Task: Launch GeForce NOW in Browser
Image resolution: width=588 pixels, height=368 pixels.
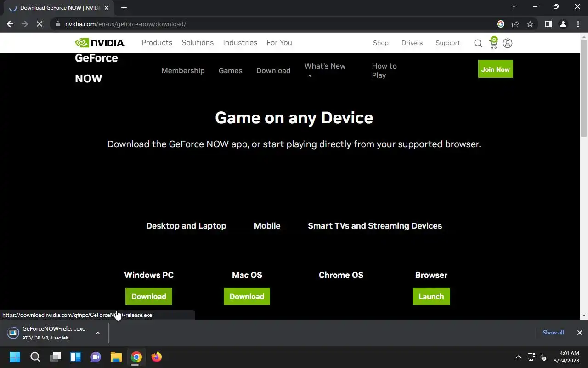Action: tap(431, 296)
